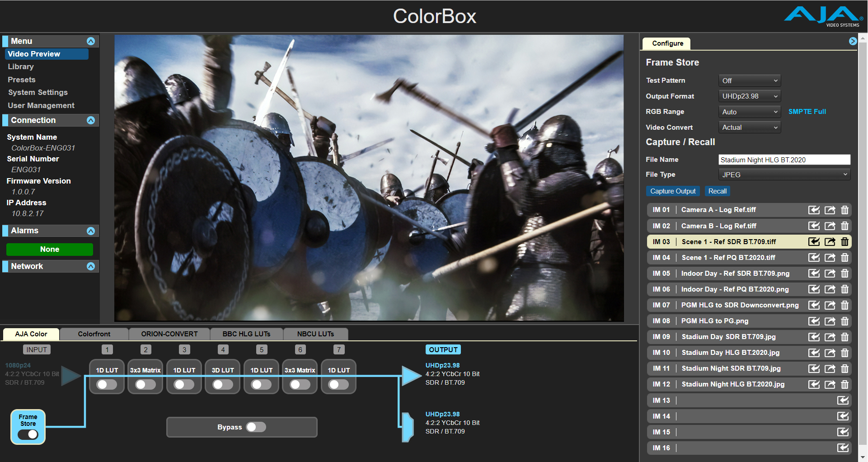Switch to the Colorfront tab
Viewport: 868px width, 462px height.
94,334
